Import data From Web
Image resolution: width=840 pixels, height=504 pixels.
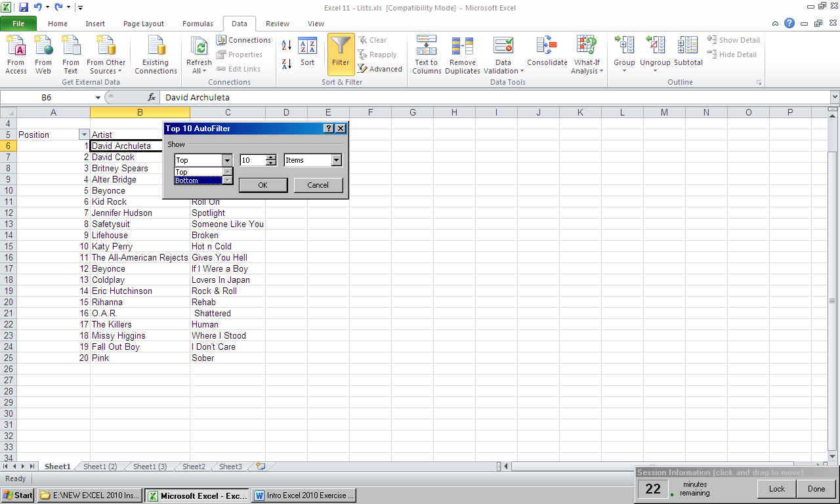tap(43, 55)
